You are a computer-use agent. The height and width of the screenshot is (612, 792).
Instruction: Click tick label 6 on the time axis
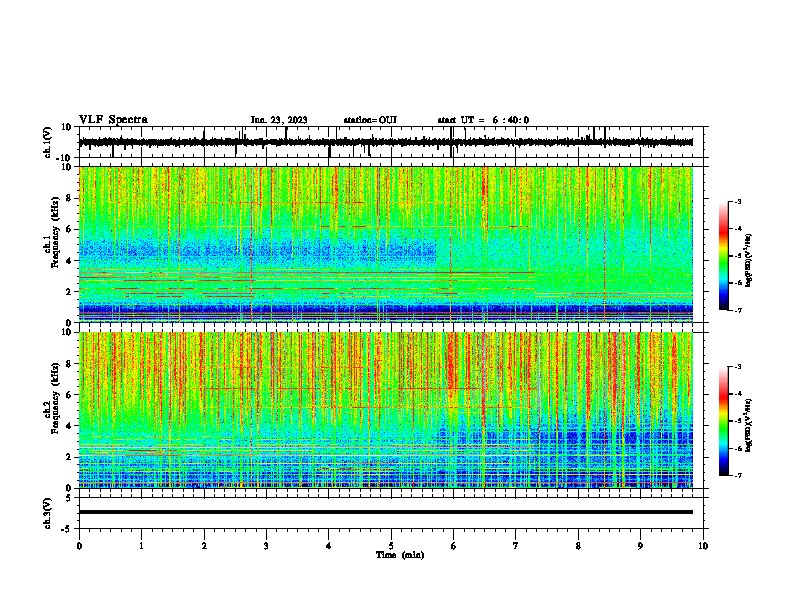click(x=453, y=546)
